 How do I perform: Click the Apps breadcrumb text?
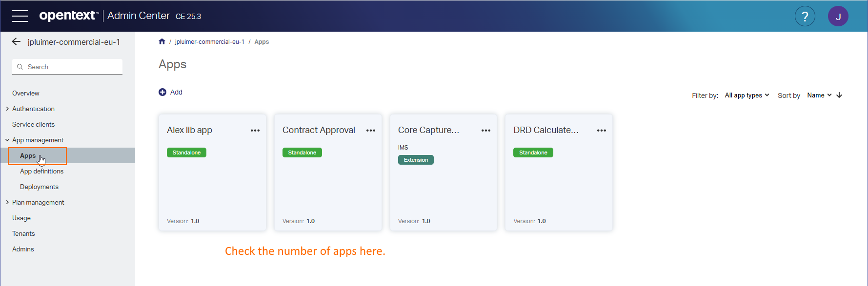tap(262, 42)
